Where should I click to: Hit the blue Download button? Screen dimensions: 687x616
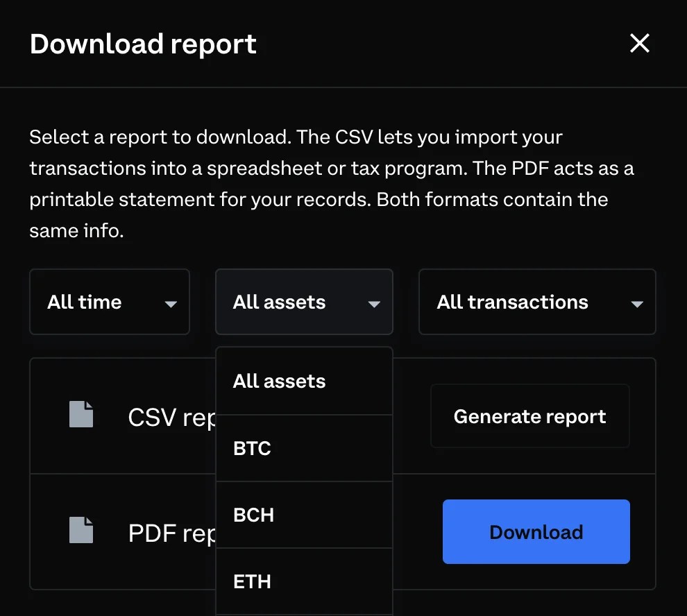536,531
